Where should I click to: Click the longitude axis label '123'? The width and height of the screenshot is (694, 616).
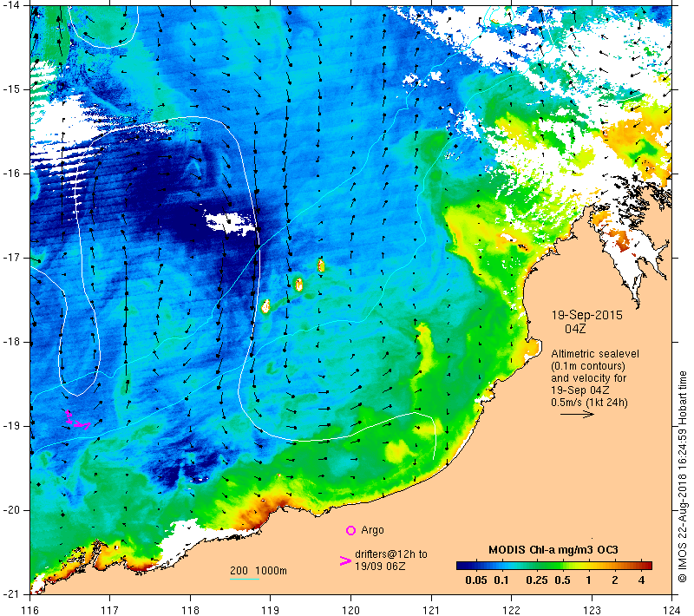593,610
